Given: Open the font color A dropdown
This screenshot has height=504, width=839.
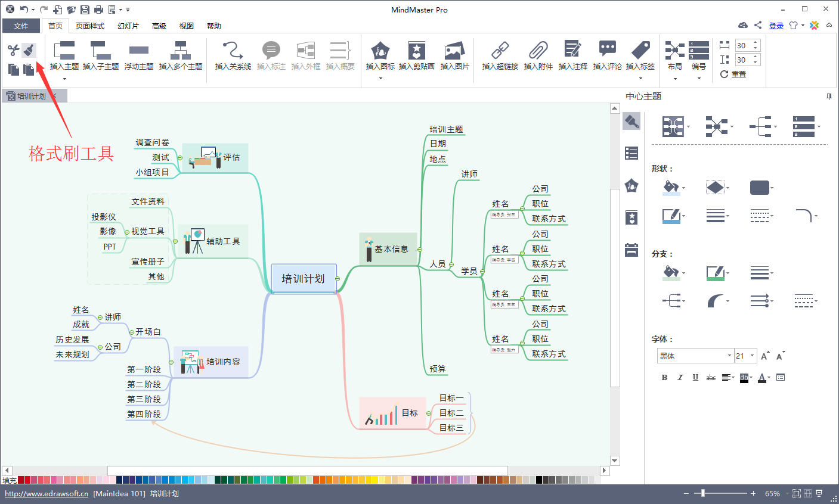Looking at the screenshot, I should (769, 378).
